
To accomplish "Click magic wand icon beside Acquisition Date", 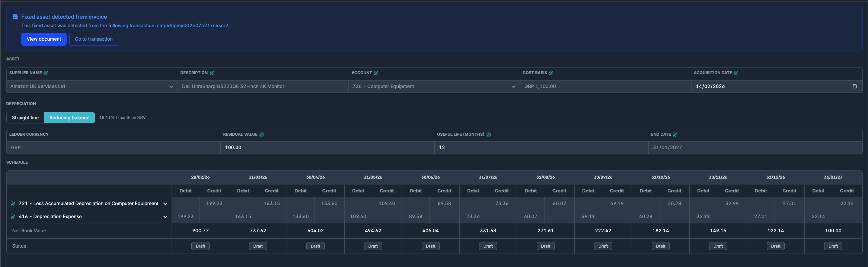I will (736, 73).
